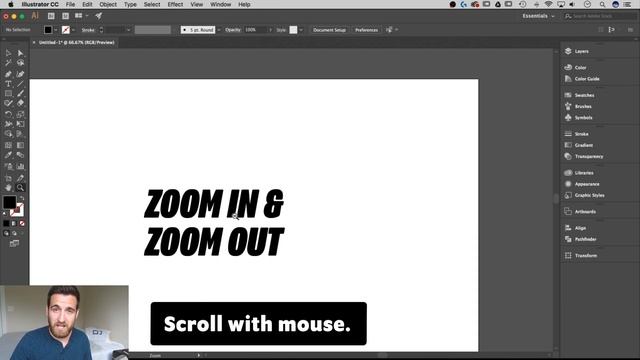Open the Window menu

220,4
